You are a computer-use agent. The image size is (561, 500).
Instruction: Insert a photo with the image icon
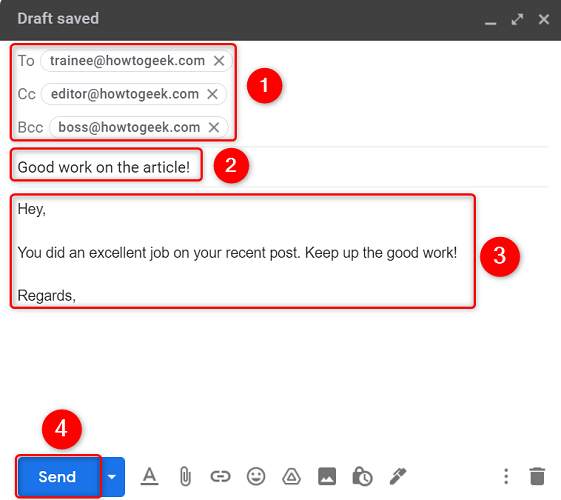tap(327, 476)
